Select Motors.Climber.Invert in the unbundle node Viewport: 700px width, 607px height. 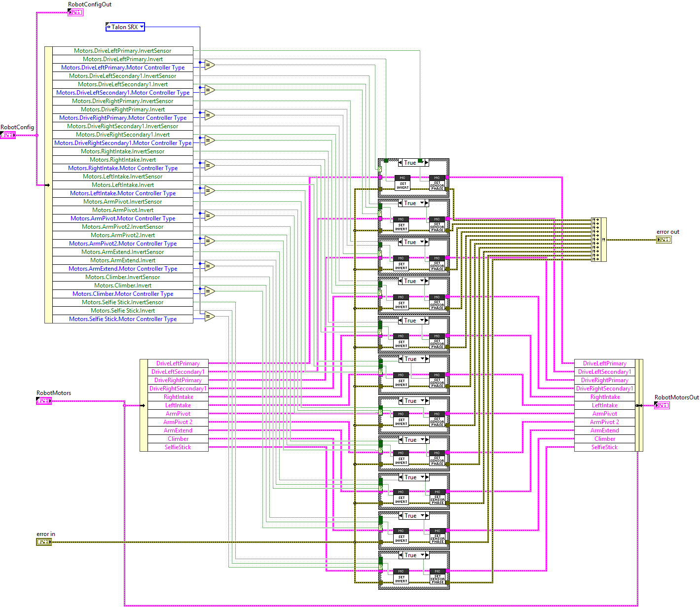(x=123, y=286)
